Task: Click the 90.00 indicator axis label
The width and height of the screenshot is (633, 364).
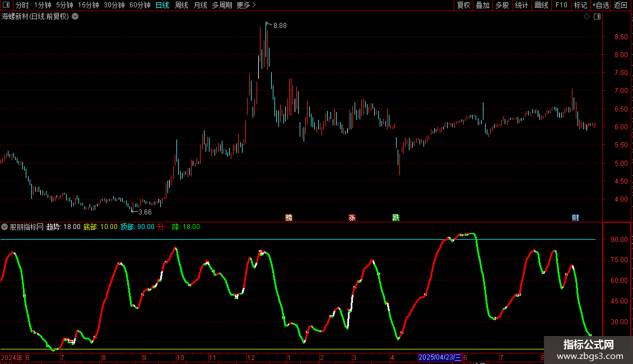Action: click(619, 239)
